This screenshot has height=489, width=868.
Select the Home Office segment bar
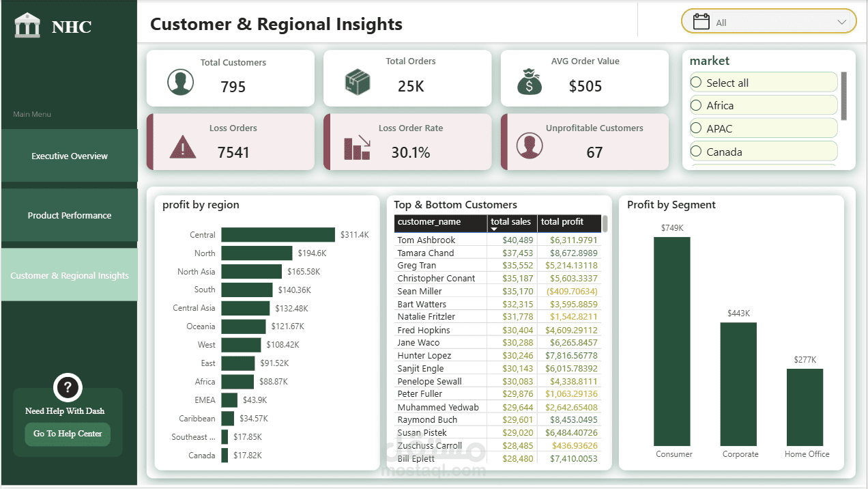(805, 407)
